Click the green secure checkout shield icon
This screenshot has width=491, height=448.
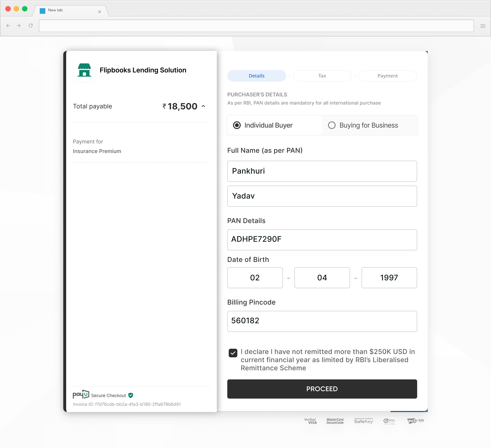tap(131, 395)
